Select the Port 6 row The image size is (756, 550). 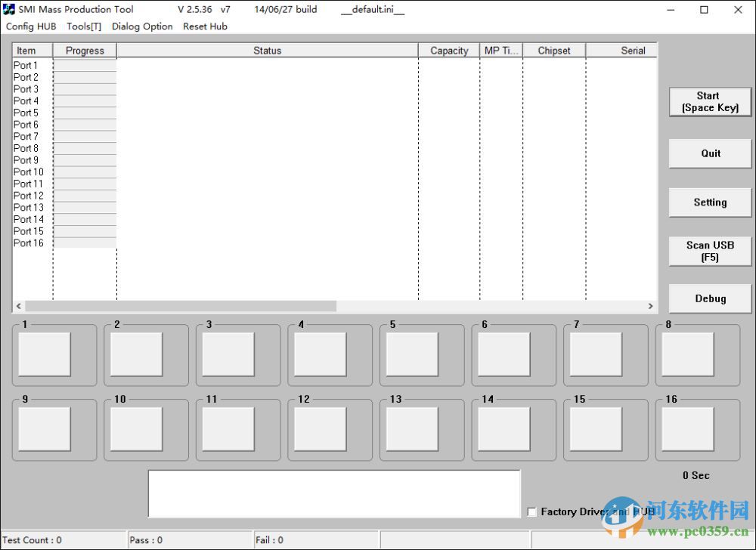coord(335,124)
